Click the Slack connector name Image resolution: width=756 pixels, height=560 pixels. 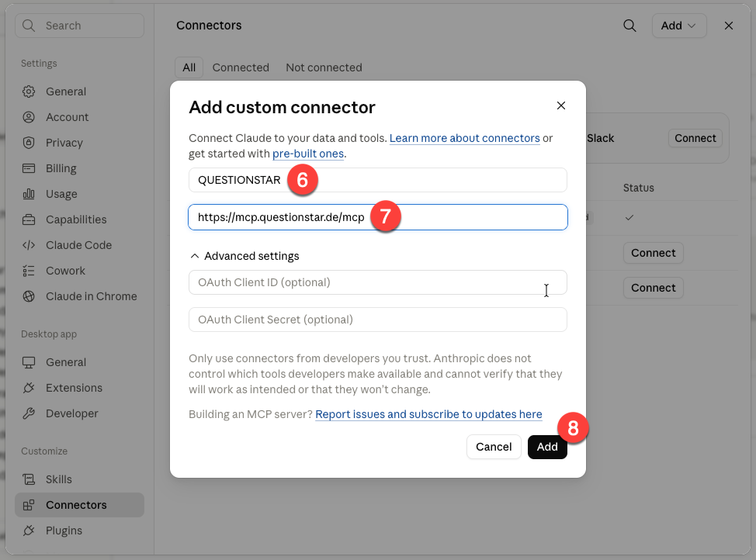pos(600,138)
